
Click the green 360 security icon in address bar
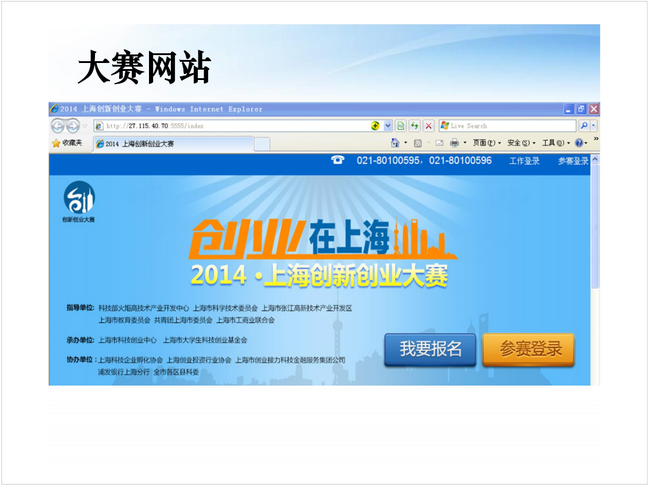click(x=375, y=126)
